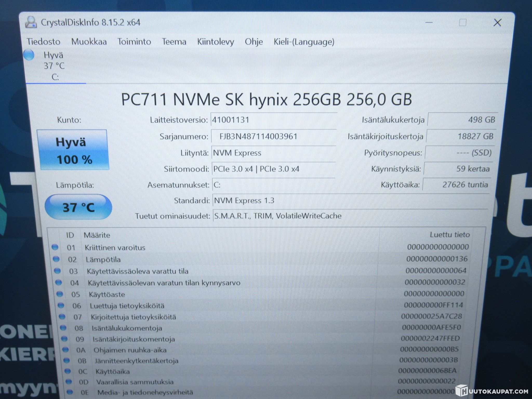This screenshot has height=399, width=532.
Task: Click the status dot for Käytettävissäoleva varattu tila
Action: coord(57,271)
